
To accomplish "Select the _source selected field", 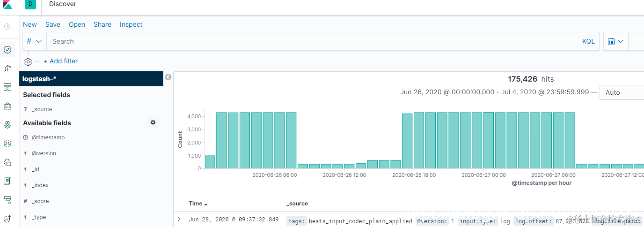I will pyautogui.click(x=42, y=109).
